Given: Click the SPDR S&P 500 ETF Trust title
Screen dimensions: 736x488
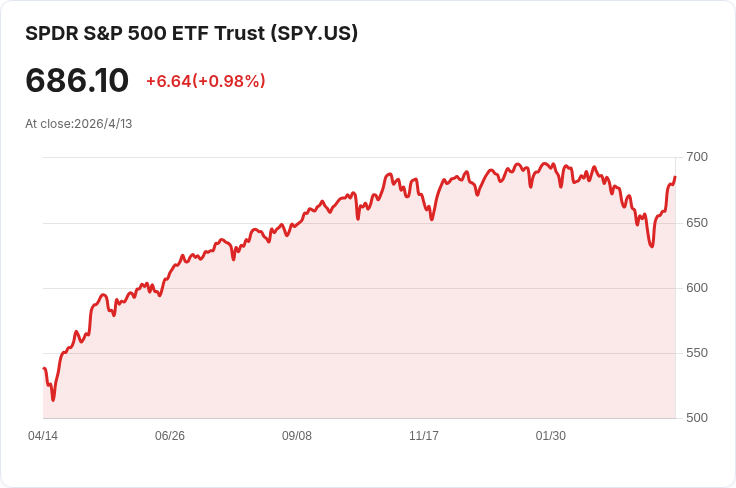Looking at the screenshot, I should pos(192,33).
